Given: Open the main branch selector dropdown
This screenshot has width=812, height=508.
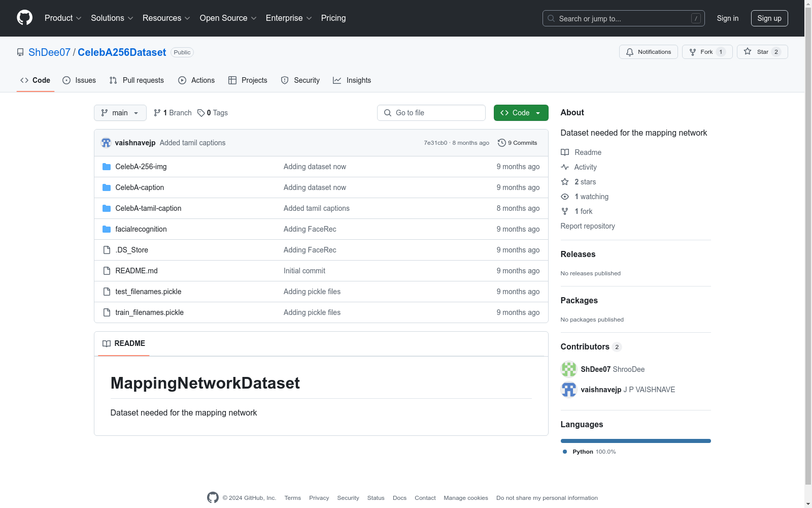Looking at the screenshot, I should tap(120, 113).
